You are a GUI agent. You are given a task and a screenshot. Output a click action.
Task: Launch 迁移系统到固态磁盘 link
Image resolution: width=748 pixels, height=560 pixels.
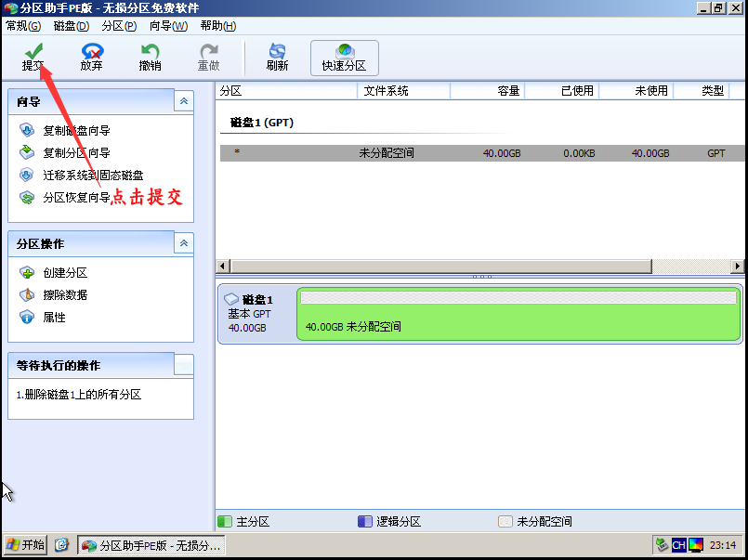(x=93, y=175)
